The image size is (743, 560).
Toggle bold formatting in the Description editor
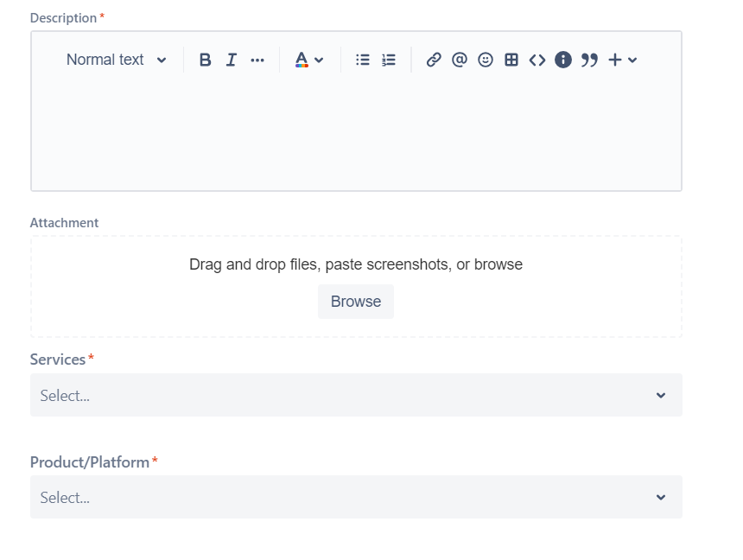(x=205, y=60)
